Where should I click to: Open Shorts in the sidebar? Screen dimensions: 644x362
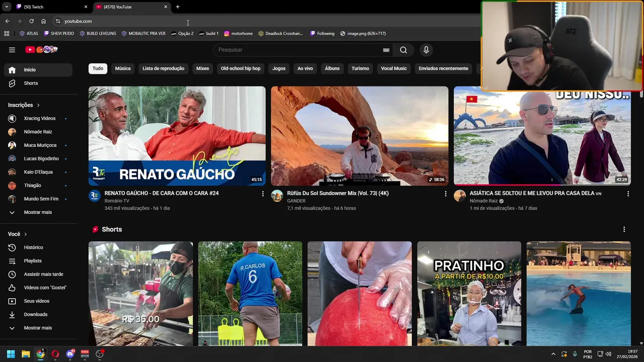coord(38,83)
